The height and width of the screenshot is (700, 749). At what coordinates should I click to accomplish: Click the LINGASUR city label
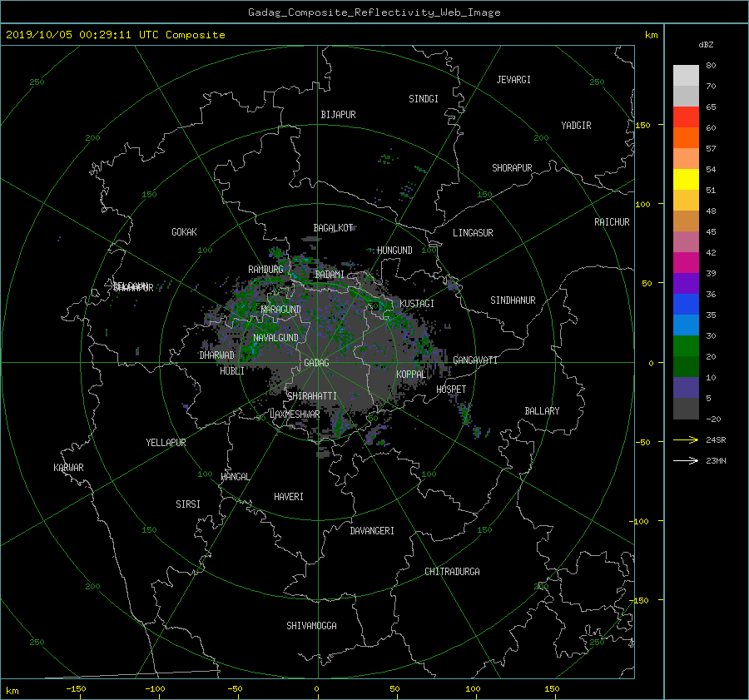pyautogui.click(x=473, y=233)
